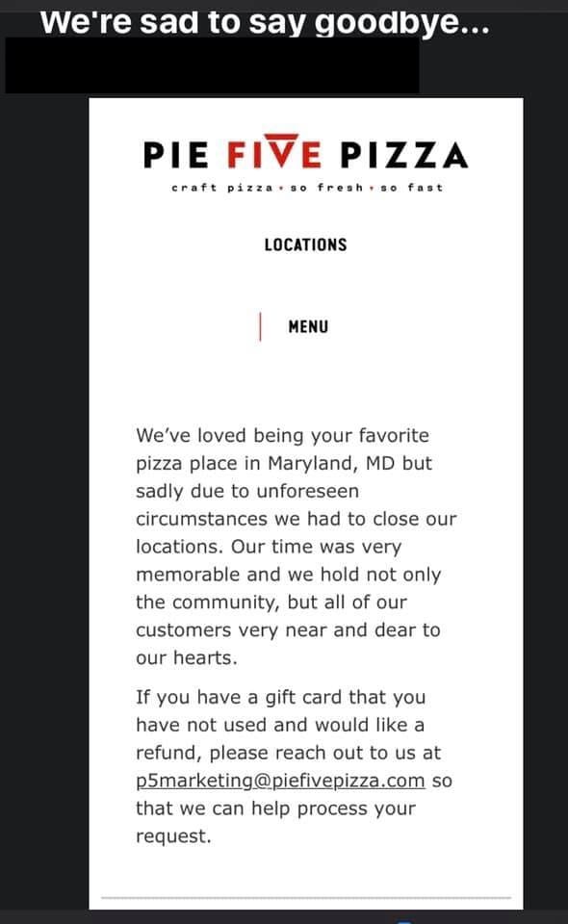
Task: Click the gray horizontal rule below message
Action: click(306, 897)
